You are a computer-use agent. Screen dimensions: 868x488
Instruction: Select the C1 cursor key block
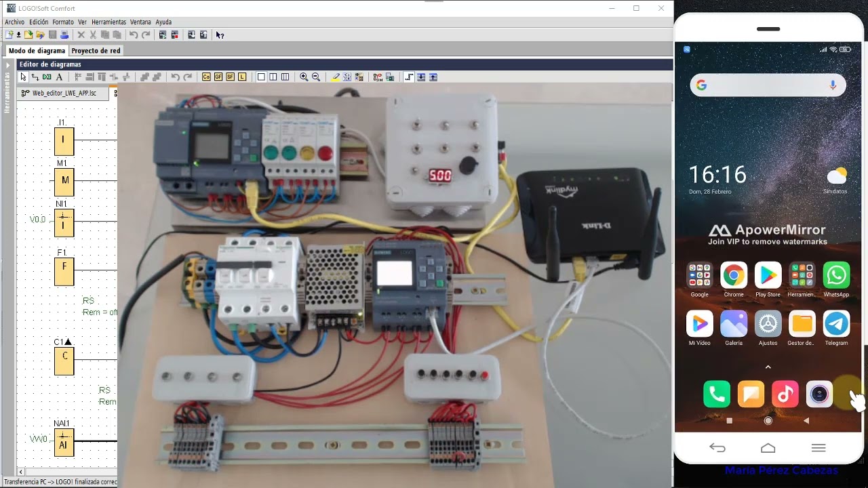point(64,361)
